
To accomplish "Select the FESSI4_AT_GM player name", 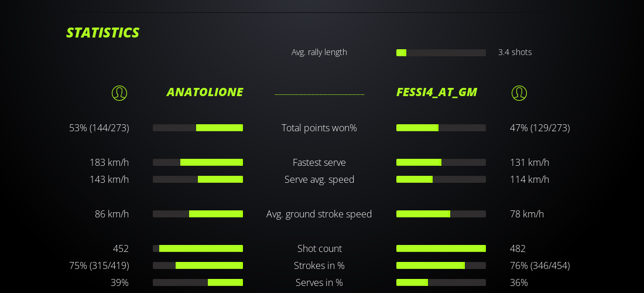I will pyautogui.click(x=437, y=92).
